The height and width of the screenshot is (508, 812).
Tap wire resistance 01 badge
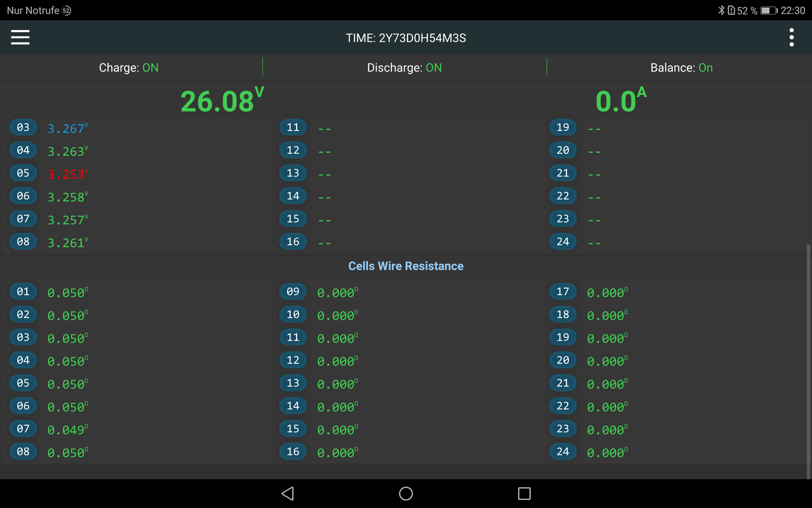23,291
